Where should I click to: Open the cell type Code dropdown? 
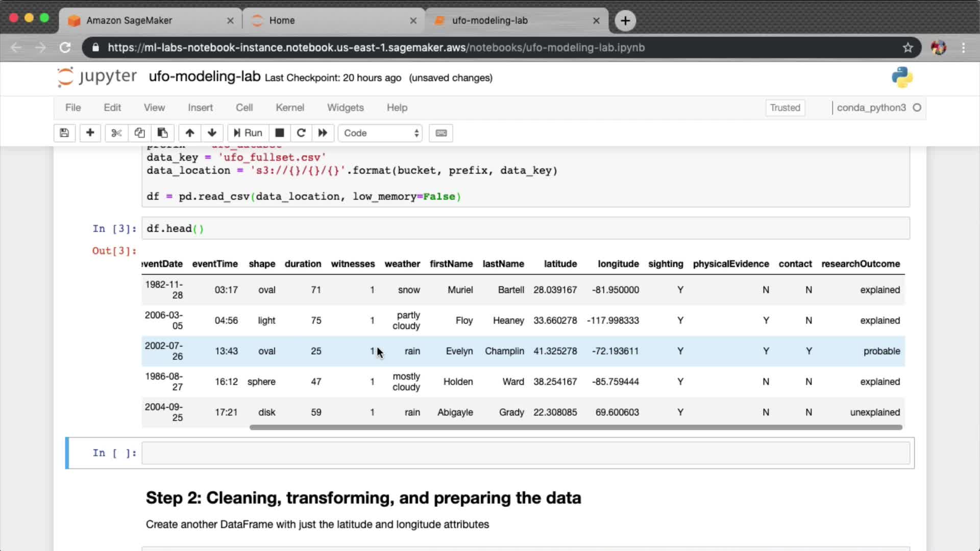(x=380, y=133)
